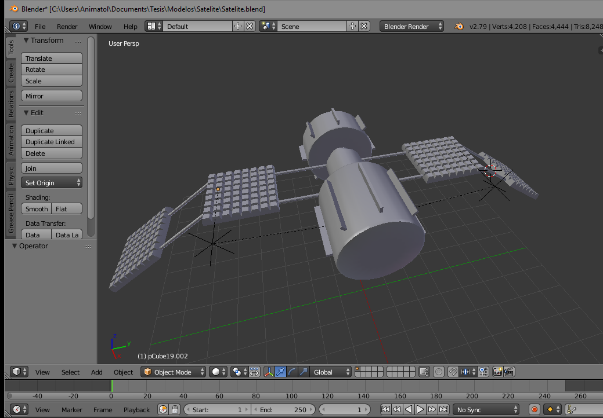Click the End frame field
The width and height of the screenshot is (603, 418).
(283, 410)
